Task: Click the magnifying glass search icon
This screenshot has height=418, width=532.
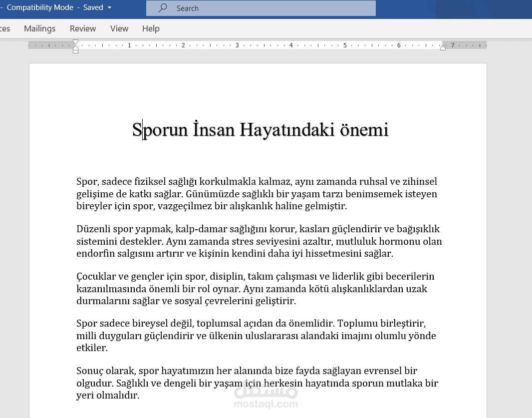Action: (163, 7)
